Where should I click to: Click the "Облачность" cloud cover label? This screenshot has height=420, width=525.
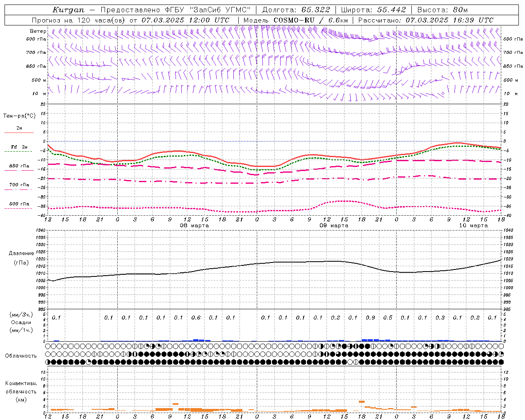click(21, 356)
